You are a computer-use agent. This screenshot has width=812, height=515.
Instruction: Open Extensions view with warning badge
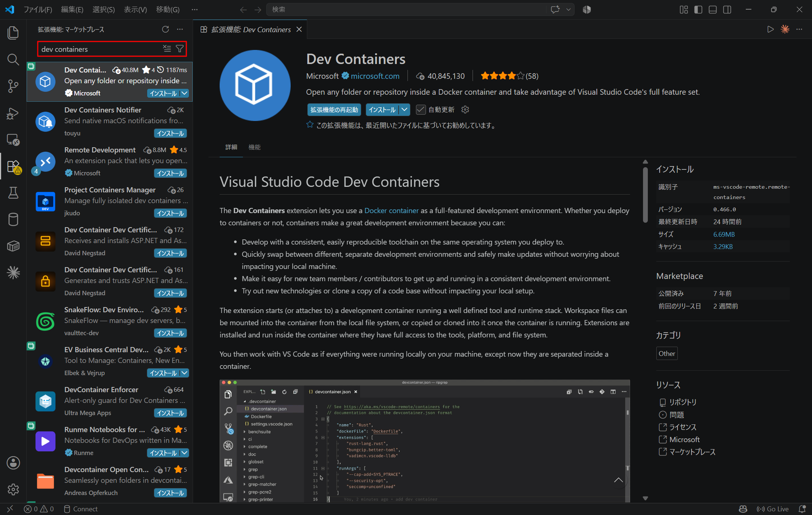point(13,166)
